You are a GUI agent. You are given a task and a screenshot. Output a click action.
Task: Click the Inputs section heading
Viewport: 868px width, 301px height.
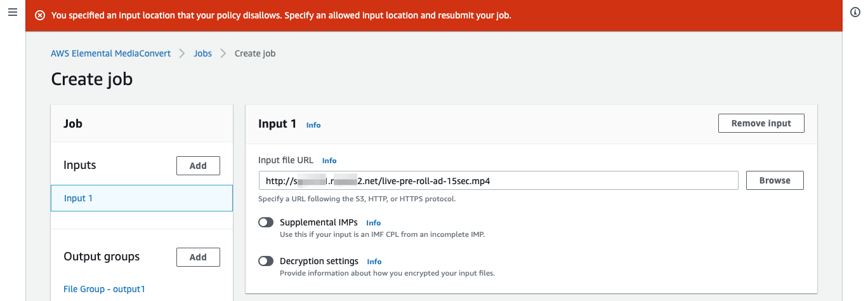click(x=80, y=165)
